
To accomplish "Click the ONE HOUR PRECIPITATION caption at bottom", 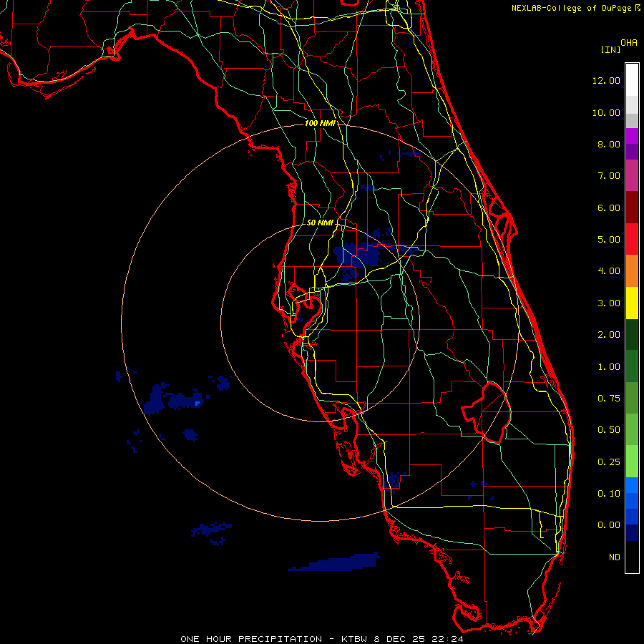I will pos(322,639).
